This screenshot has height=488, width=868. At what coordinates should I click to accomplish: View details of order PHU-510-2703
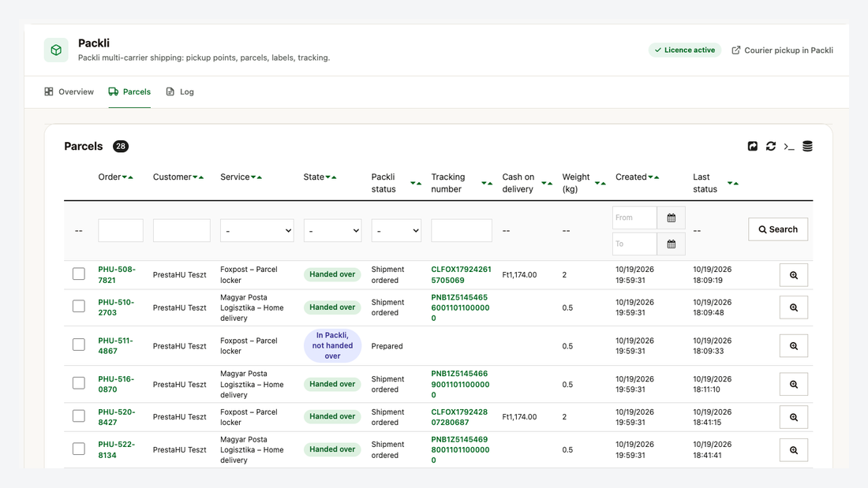pos(793,307)
